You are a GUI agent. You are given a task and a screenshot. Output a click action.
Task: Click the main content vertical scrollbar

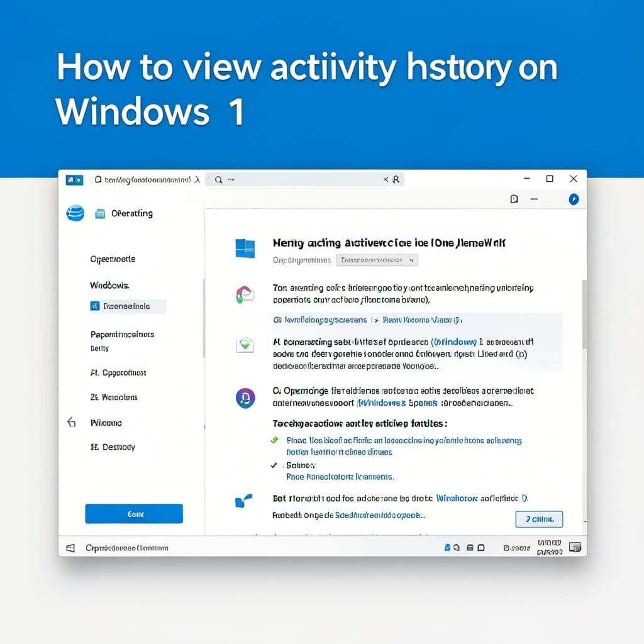(584, 314)
